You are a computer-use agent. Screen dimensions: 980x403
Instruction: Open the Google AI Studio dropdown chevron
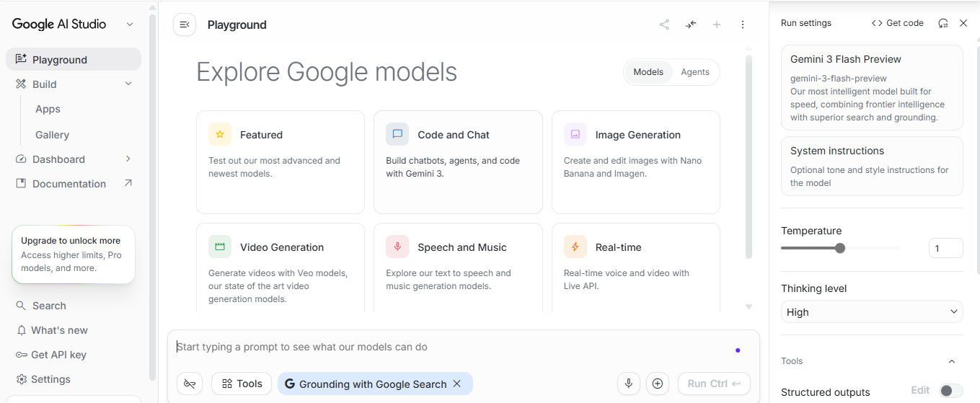(x=130, y=25)
